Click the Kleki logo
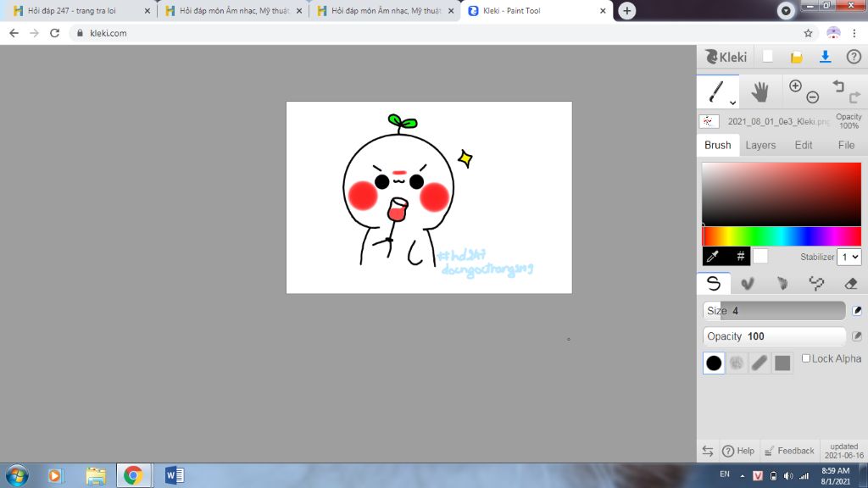Image resolution: width=868 pixels, height=488 pixels. tap(726, 57)
